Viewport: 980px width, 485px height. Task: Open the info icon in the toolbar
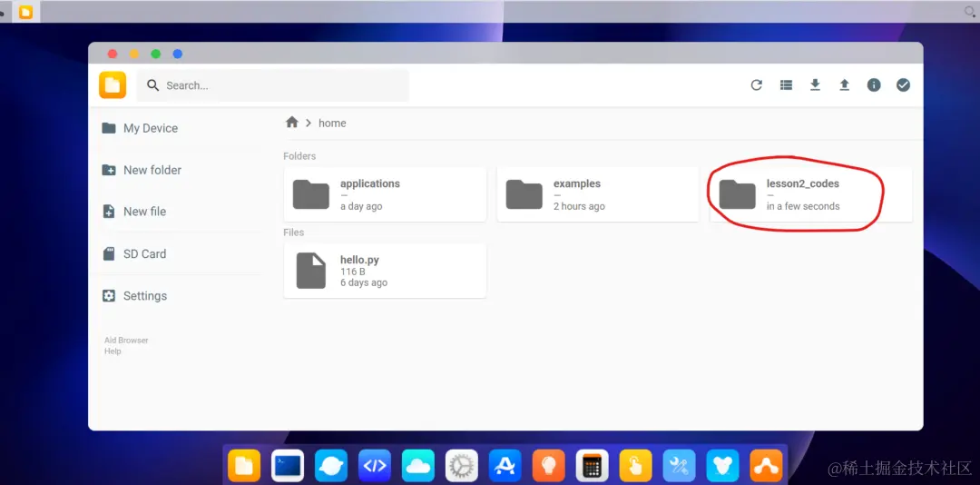[x=874, y=85]
